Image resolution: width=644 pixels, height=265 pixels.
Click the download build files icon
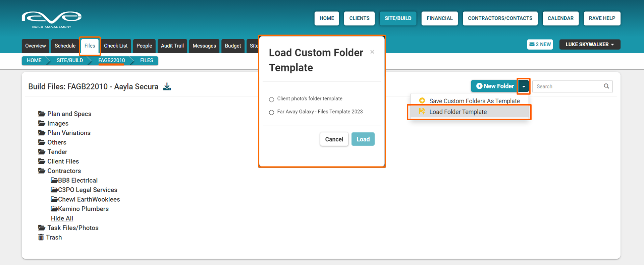click(x=167, y=87)
